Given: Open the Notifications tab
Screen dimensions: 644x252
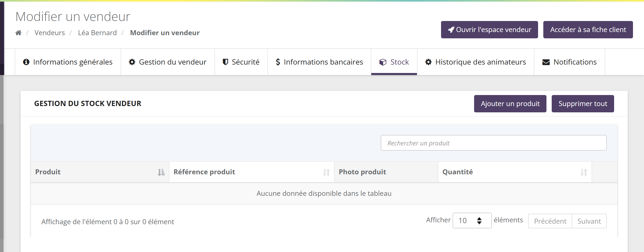Looking at the screenshot, I should [570, 62].
